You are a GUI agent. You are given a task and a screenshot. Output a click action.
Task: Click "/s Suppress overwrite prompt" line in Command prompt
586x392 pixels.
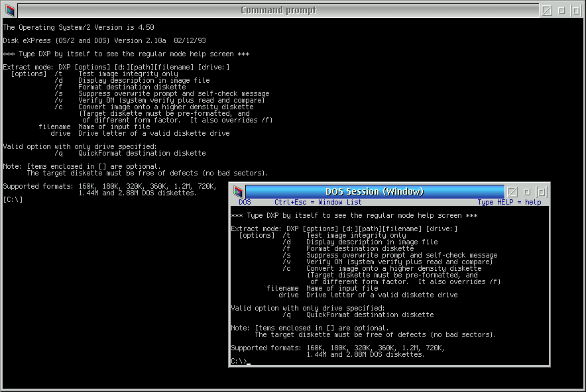pos(162,94)
